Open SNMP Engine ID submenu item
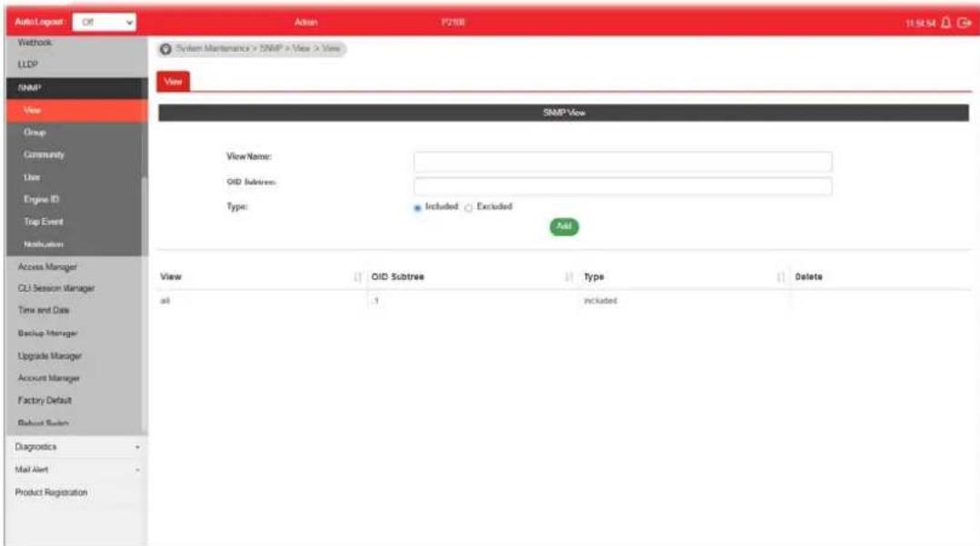The height and width of the screenshot is (546, 980). (77, 199)
